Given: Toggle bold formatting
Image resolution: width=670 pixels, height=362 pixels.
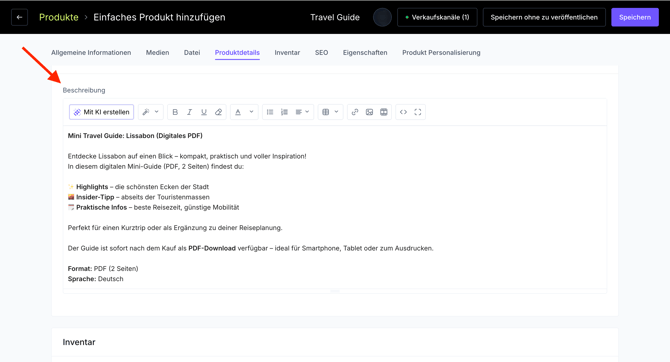Looking at the screenshot, I should click(x=175, y=112).
